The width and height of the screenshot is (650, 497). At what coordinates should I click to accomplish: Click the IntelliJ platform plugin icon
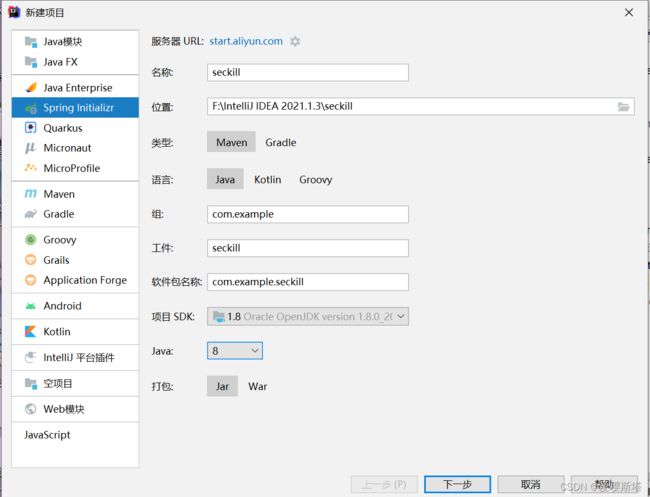(31, 357)
